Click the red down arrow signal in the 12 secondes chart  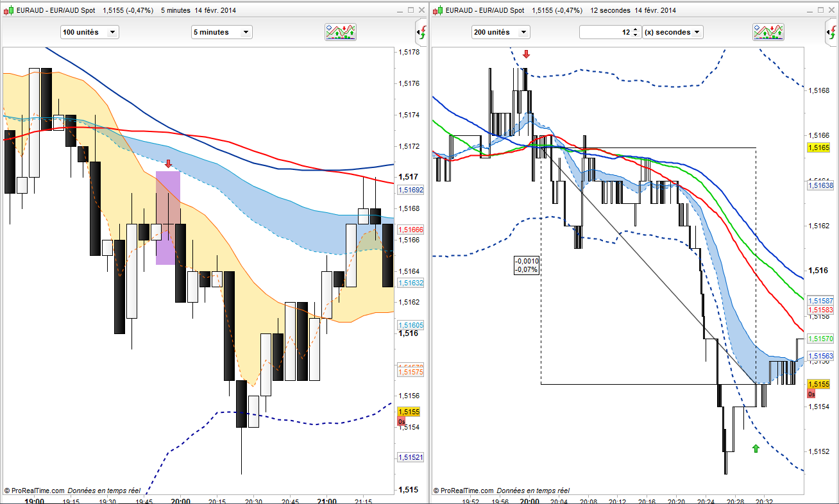pyautogui.click(x=527, y=55)
